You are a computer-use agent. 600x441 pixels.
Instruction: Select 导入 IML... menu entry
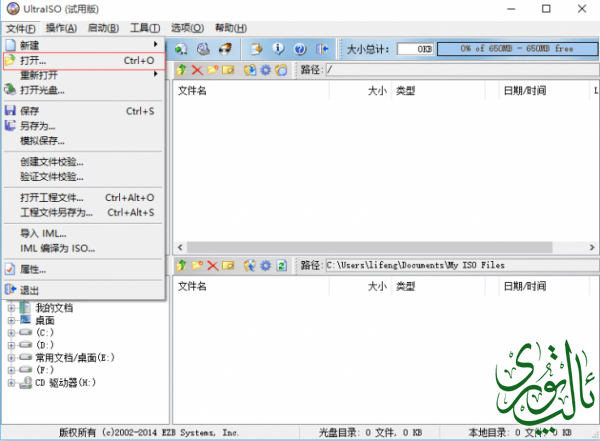point(84,234)
